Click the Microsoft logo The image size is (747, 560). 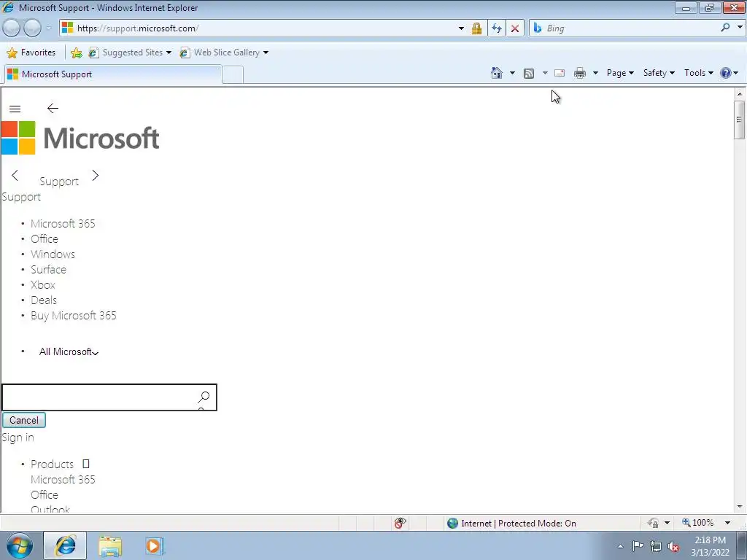80,138
